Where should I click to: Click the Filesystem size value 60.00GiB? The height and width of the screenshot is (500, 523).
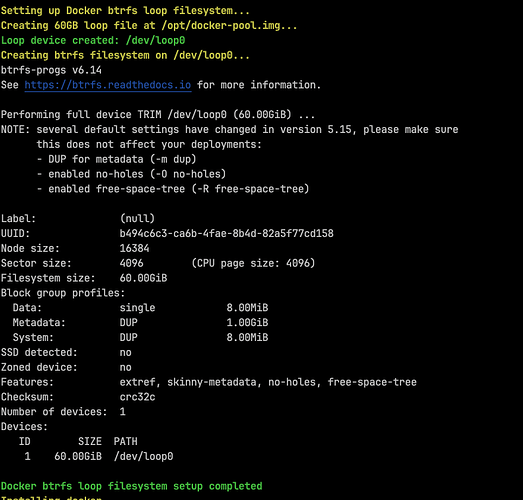pyautogui.click(x=143, y=278)
